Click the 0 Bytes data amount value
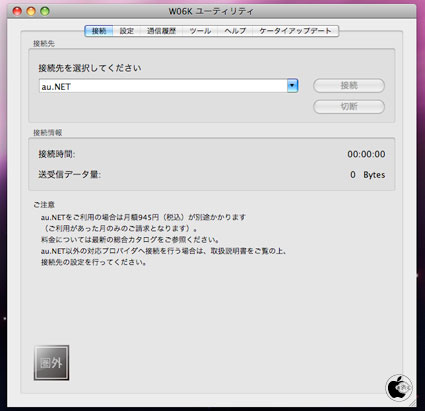 pos(367,175)
